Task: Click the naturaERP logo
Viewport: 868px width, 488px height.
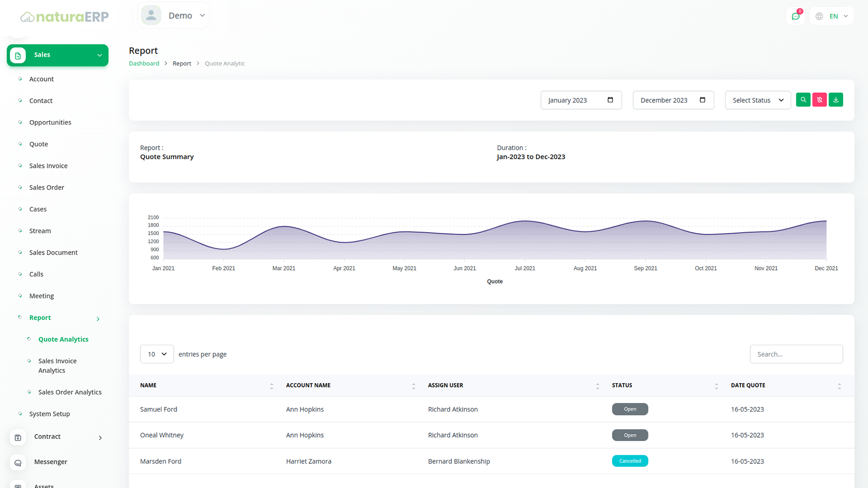Action: tap(65, 17)
